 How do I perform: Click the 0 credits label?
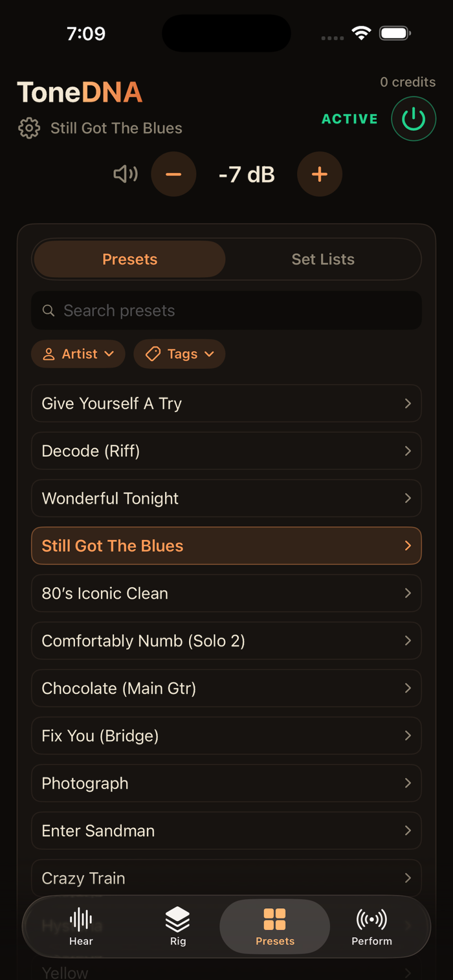click(x=408, y=82)
